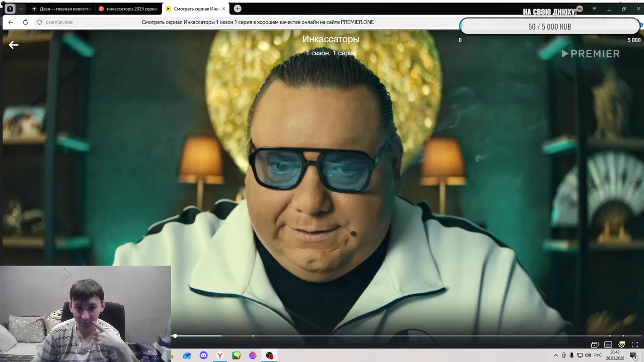Click the page title in the address bar
The width and height of the screenshot is (644, 362).
click(x=258, y=22)
